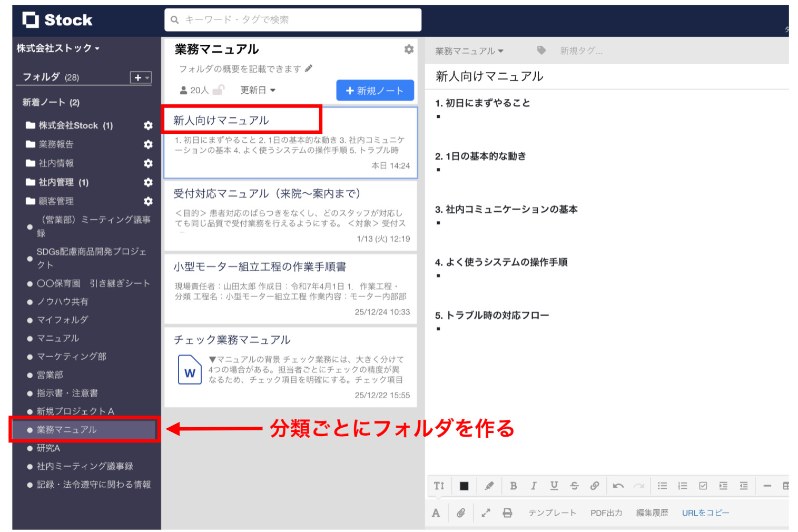The width and height of the screenshot is (798, 532).
Task: Expand the 株式会社Stock (1) folder
Action: tap(69, 125)
